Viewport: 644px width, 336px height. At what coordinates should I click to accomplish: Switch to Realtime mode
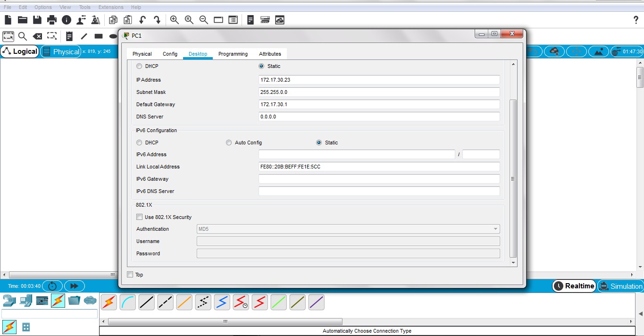click(574, 286)
